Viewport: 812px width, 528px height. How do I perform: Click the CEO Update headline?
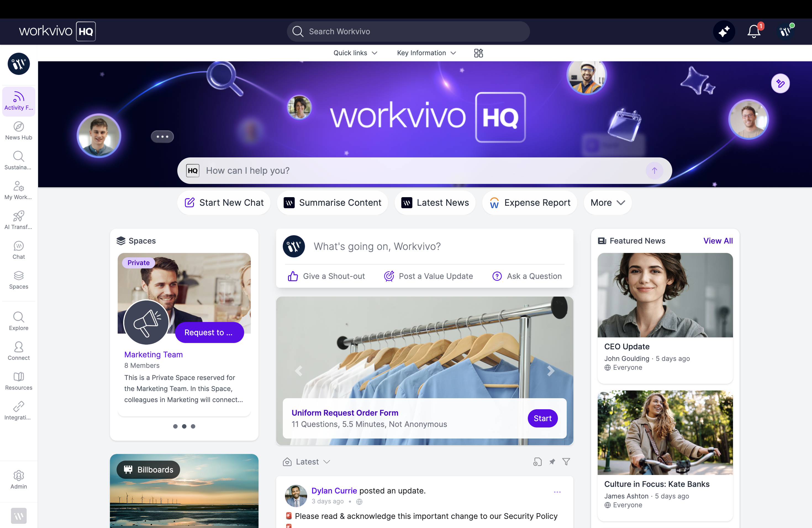(x=627, y=347)
